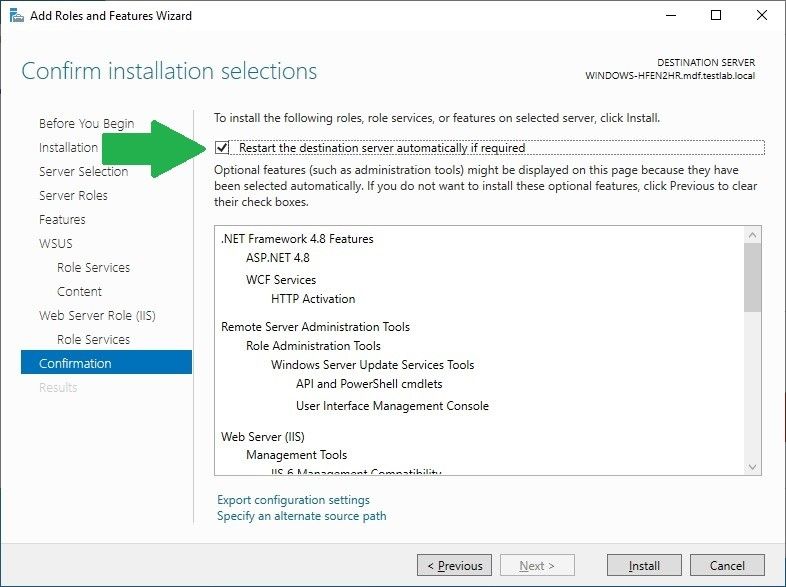The height and width of the screenshot is (587, 786).
Task: Select .NET Framework 4.8 Features entry
Action: point(297,239)
